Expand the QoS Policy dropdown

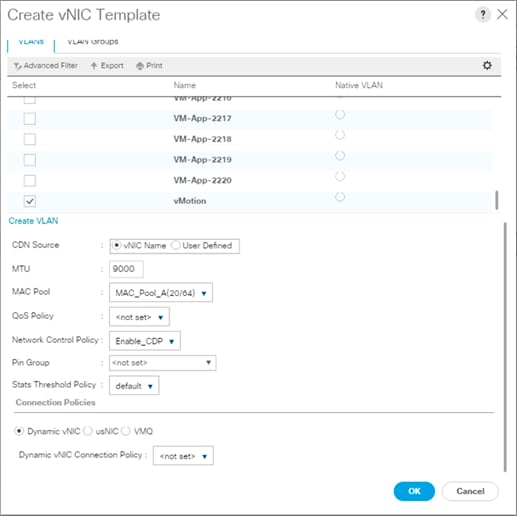pyautogui.click(x=139, y=317)
